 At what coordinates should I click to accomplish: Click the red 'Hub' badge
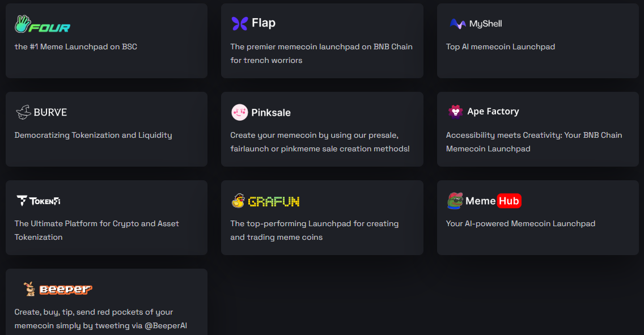coord(509,201)
